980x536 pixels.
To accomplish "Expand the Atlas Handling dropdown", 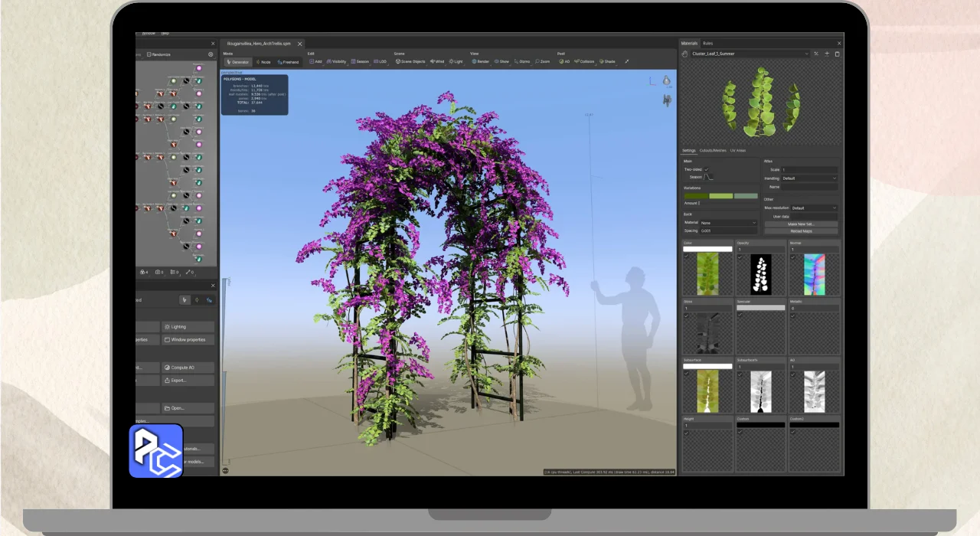I will [x=809, y=178].
